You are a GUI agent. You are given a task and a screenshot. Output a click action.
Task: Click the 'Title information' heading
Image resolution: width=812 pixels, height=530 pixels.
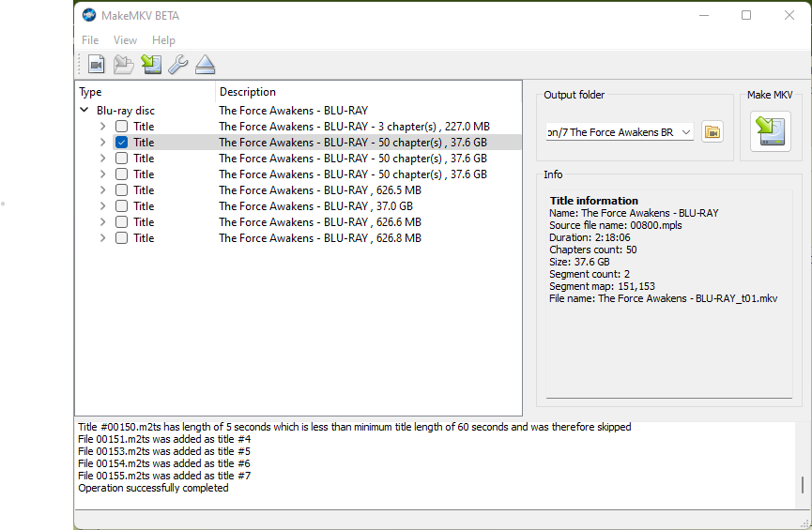pos(594,201)
